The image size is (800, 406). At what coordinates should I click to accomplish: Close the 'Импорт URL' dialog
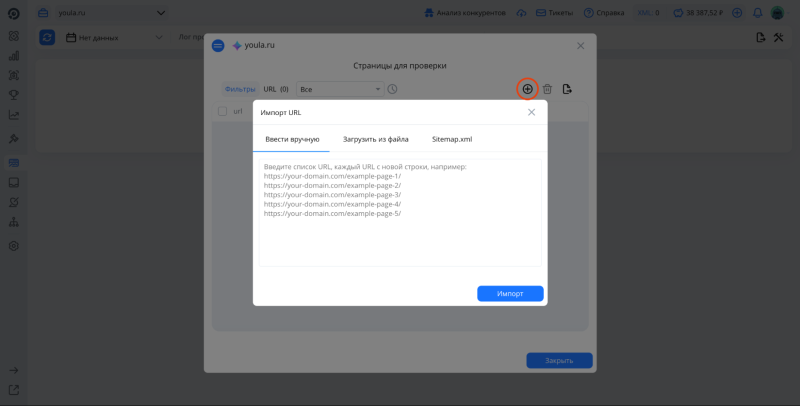tap(531, 112)
